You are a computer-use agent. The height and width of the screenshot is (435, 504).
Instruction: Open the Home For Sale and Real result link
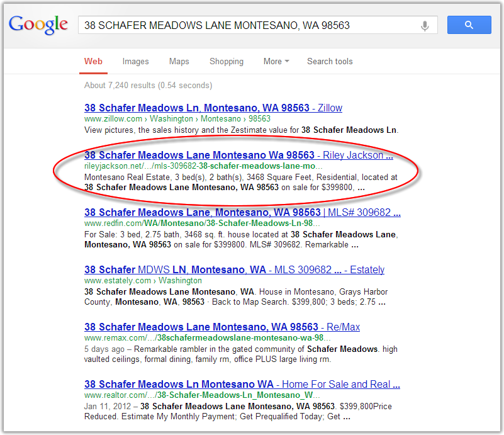coord(242,384)
